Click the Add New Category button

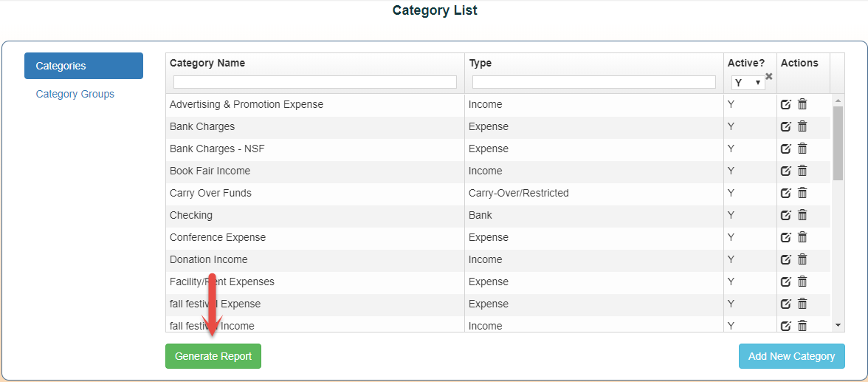click(791, 356)
